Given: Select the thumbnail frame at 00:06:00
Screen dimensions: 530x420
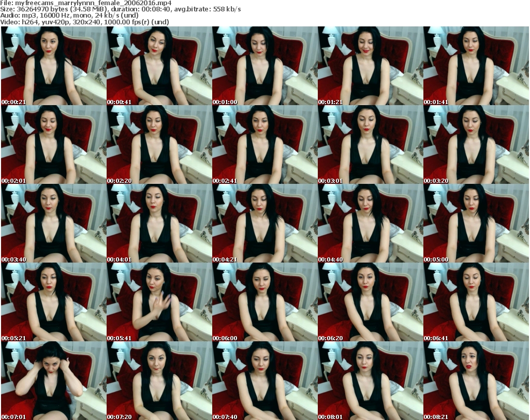Looking at the screenshot, I should point(264,302).
